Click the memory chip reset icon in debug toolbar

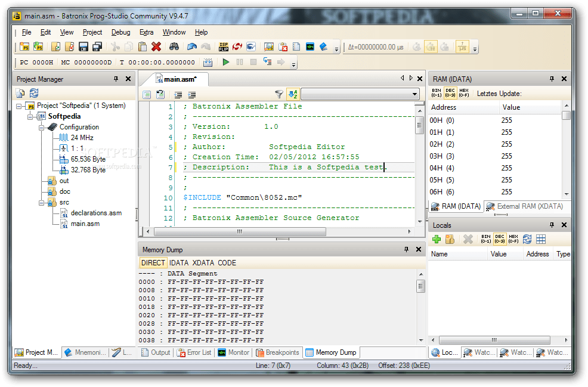click(x=208, y=62)
